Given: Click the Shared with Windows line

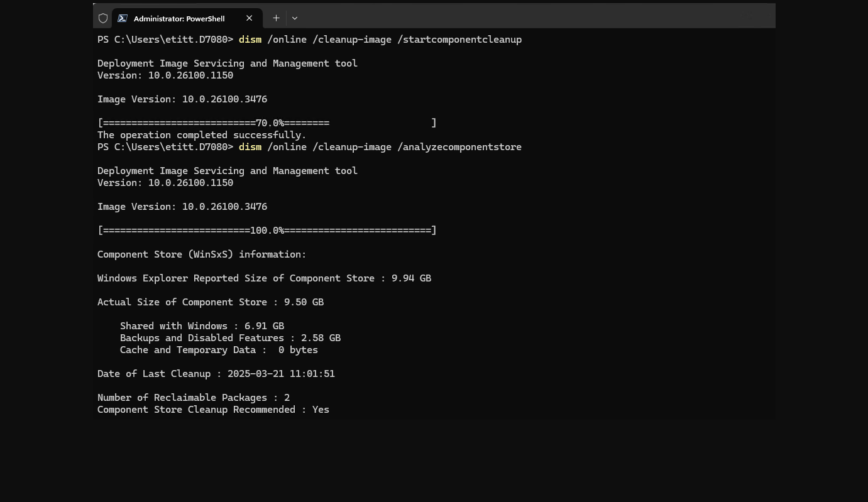Looking at the screenshot, I should (202, 326).
